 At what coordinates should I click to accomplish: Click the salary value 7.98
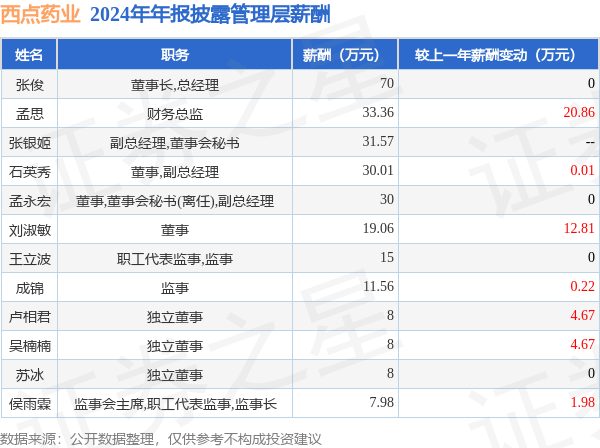click(x=382, y=403)
